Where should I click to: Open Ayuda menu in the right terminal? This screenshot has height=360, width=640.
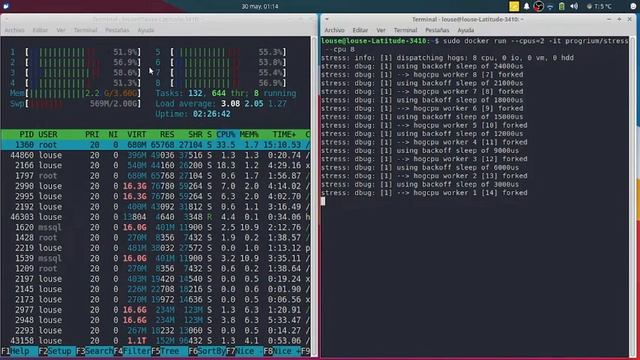point(466,30)
